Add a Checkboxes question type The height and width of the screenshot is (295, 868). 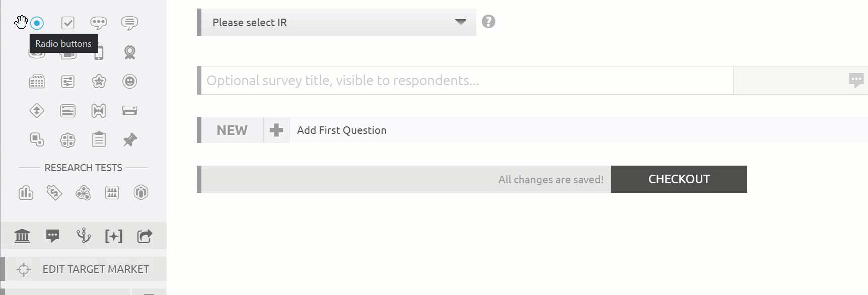(x=68, y=23)
